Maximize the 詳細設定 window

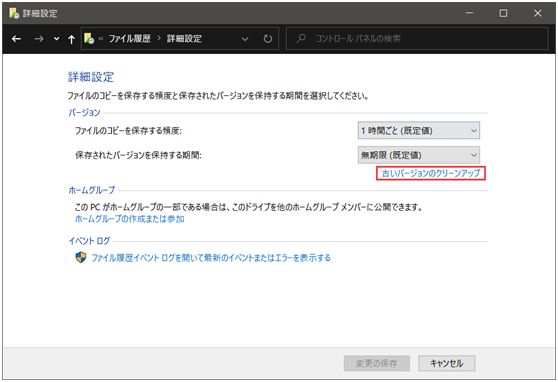[x=503, y=13]
